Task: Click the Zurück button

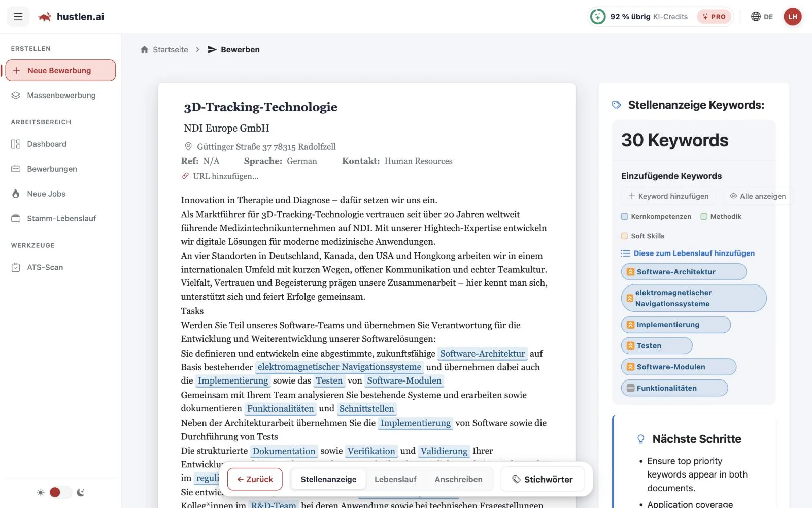Action: point(255,480)
